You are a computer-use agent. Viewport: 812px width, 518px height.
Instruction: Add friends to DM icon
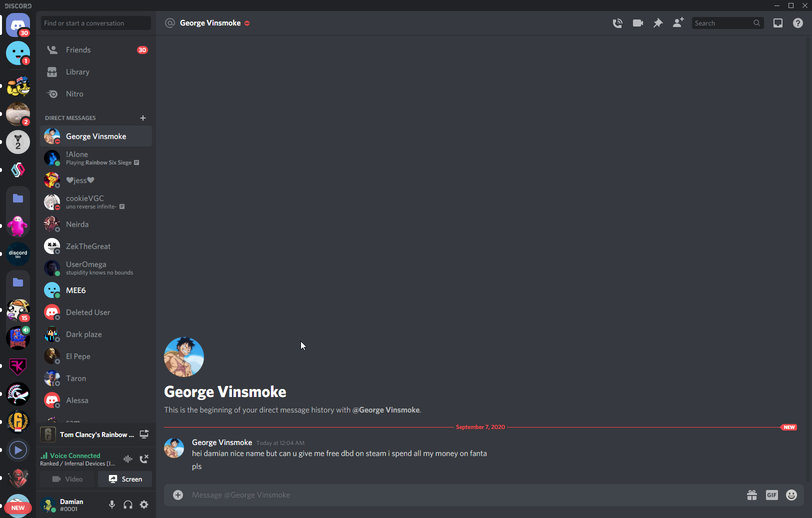click(x=678, y=23)
